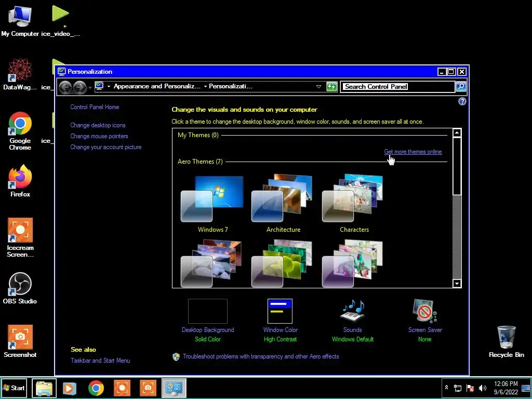The width and height of the screenshot is (532, 399).
Task: Open the Sounds icon
Action: (x=353, y=311)
